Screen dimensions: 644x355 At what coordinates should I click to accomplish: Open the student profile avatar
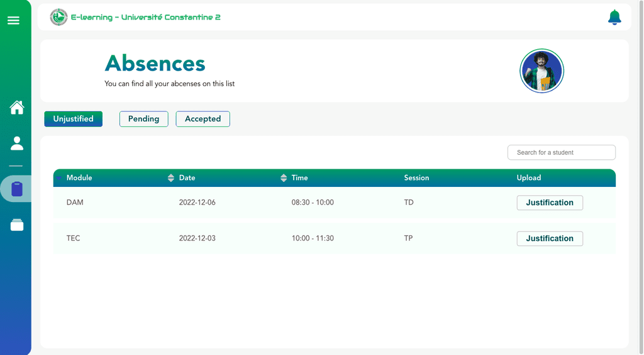pos(541,70)
